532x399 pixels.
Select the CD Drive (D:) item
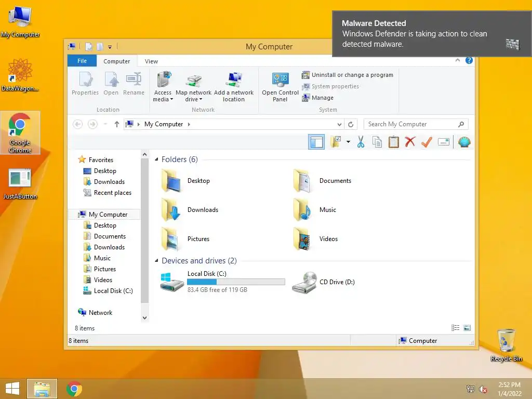324,282
